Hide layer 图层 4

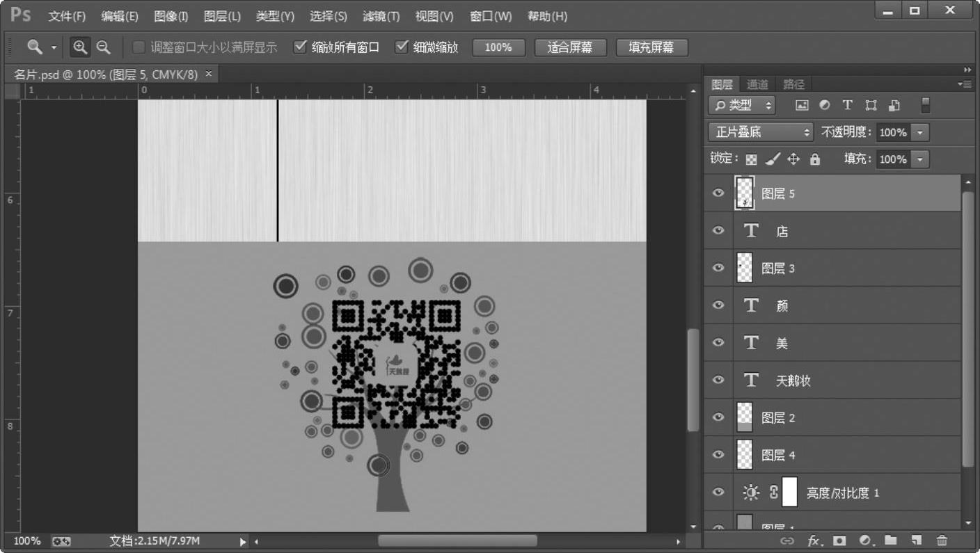pyautogui.click(x=718, y=455)
